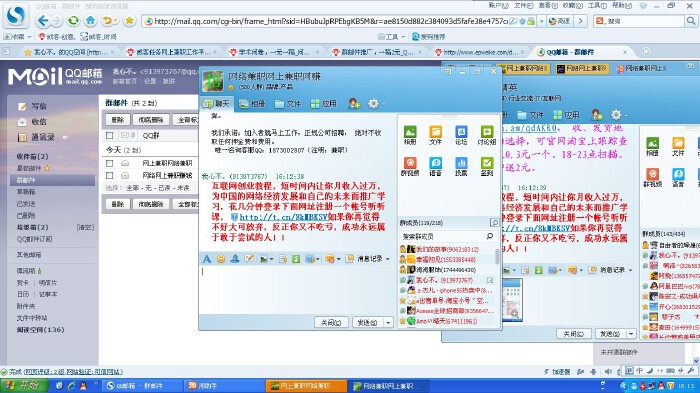Click the member list scrollbar in front chat
The width and height of the screenshot is (700, 393).
coord(496,257)
